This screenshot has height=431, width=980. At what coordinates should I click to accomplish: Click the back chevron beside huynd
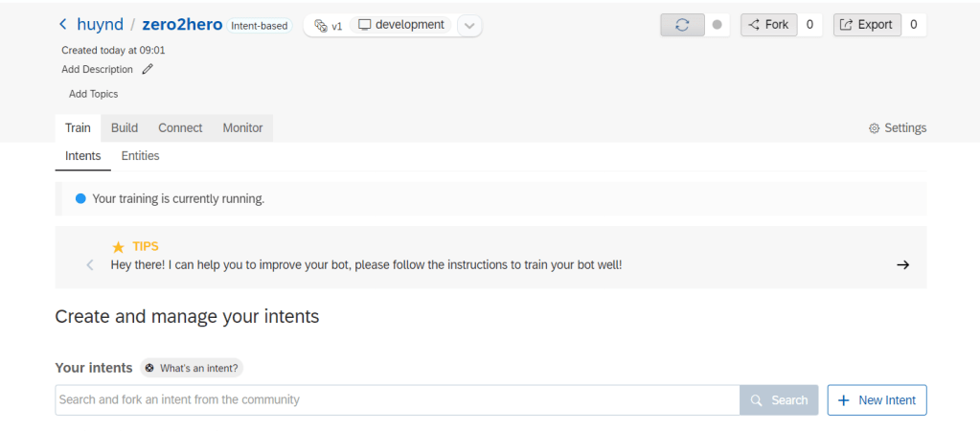click(x=63, y=25)
